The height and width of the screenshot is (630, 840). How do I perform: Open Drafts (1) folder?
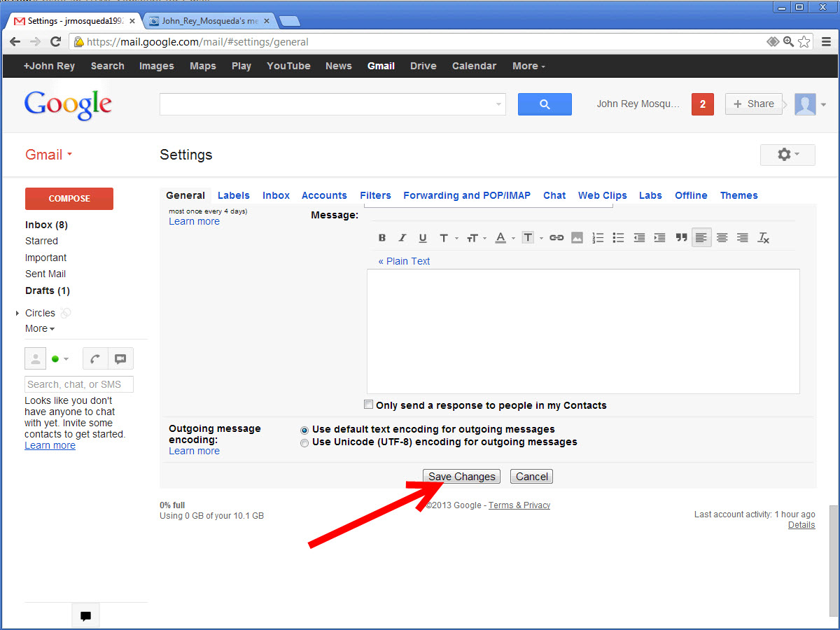click(x=48, y=290)
